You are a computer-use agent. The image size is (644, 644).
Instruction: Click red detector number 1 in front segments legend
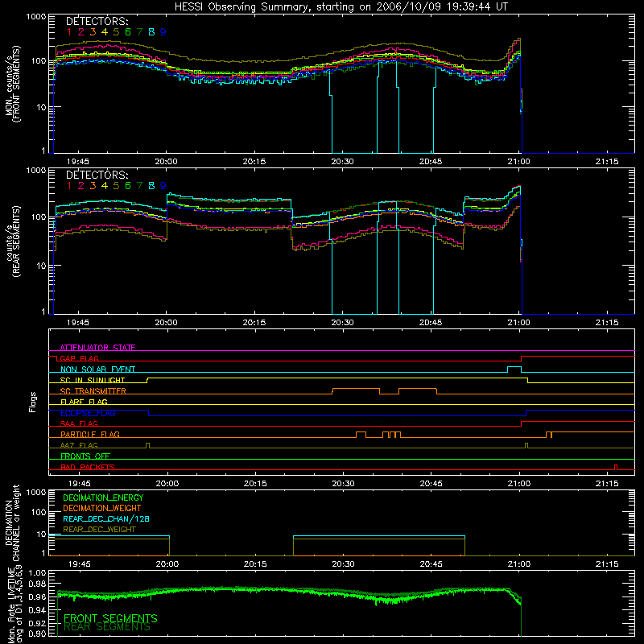tap(69, 32)
